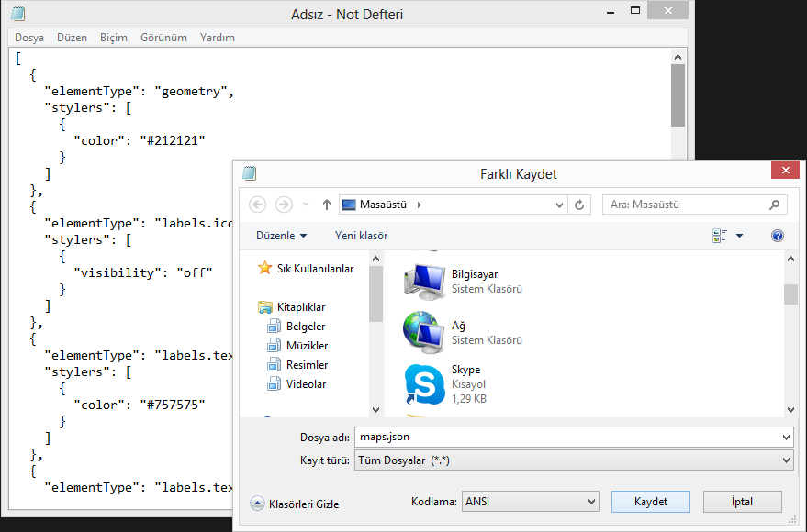Click the Ara: Masaüstü search field
This screenshot has width=807, height=532.
694,205
